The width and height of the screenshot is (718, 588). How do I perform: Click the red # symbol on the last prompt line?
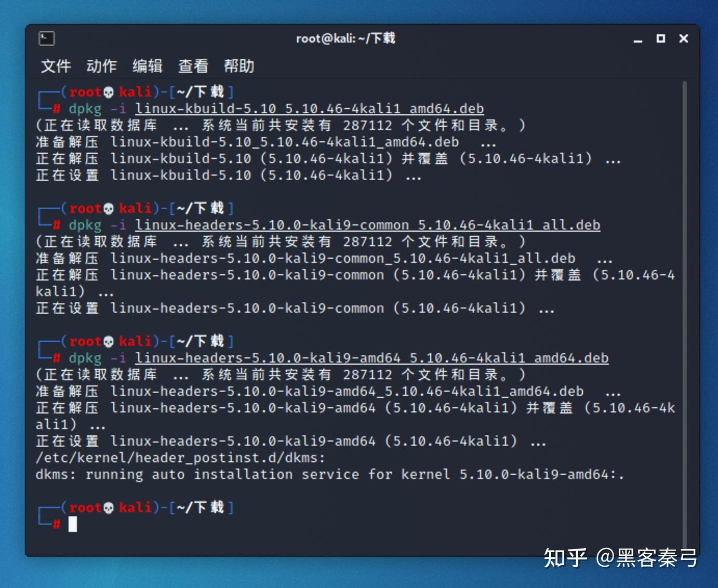click(x=56, y=525)
